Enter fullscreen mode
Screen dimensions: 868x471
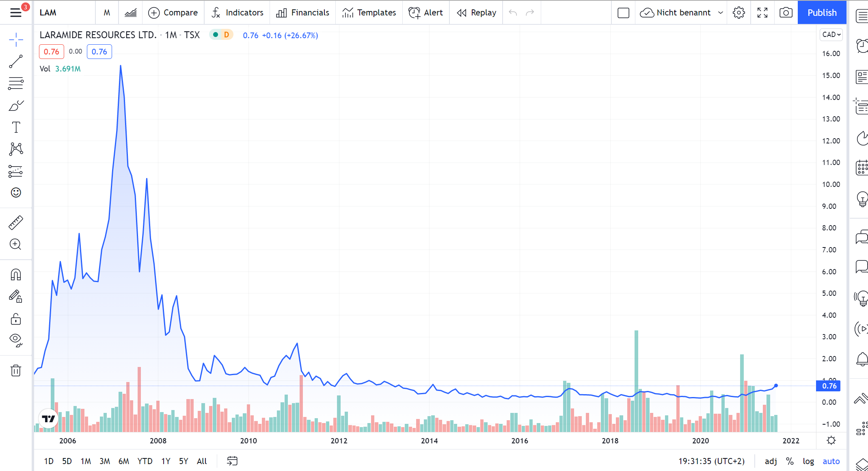[762, 13]
